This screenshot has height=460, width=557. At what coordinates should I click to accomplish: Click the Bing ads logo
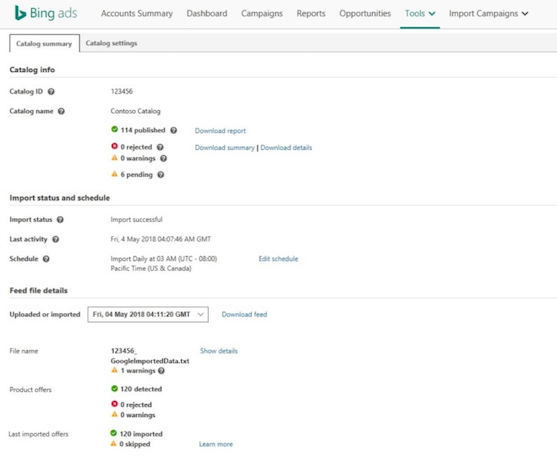tap(46, 13)
